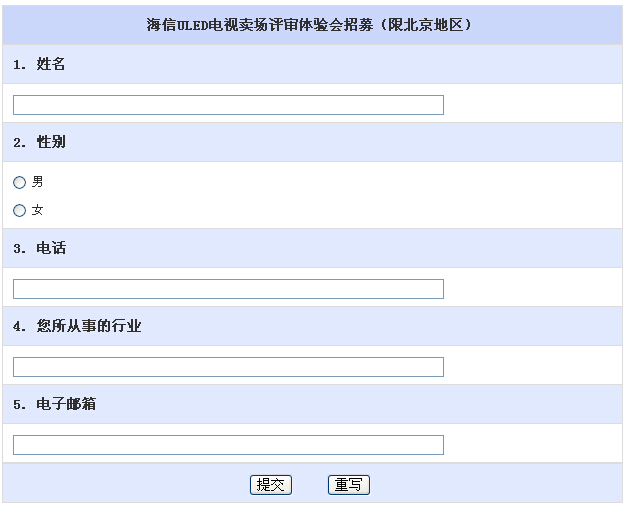
Task: Select the 男 radio button
Action: [19, 183]
